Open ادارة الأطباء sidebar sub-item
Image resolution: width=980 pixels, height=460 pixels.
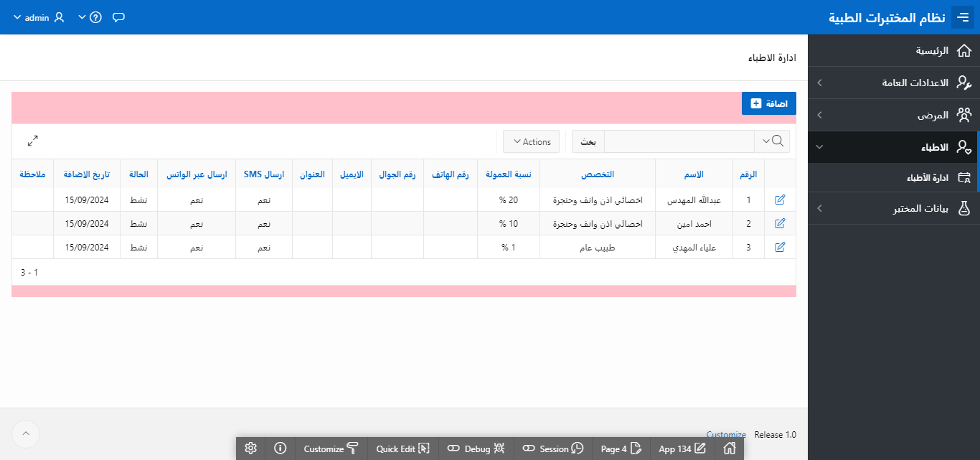point(892,177)
